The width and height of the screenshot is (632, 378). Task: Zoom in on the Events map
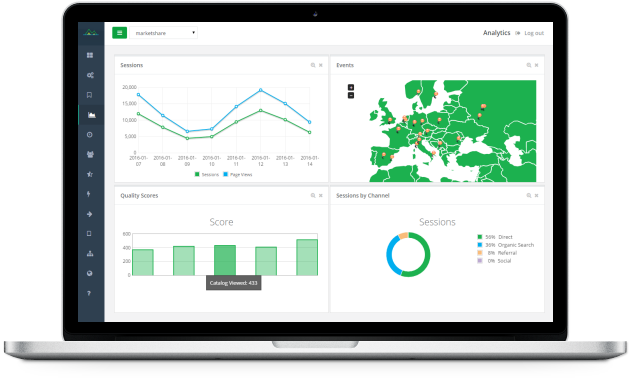(x=351, y=87)
